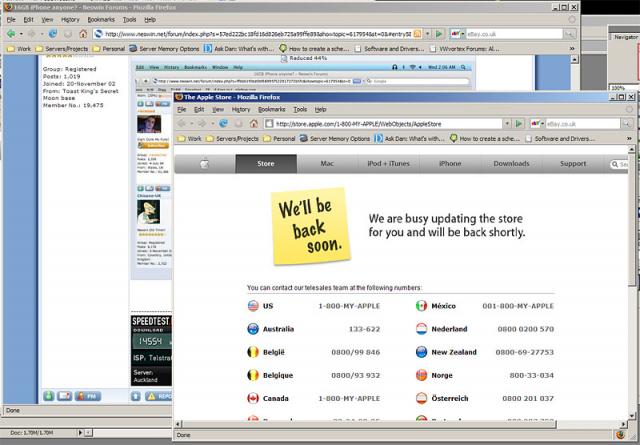Click search magnifier button in Apple Store window
640x445 pixels.
pyautogui.click(x=627, y=123)
